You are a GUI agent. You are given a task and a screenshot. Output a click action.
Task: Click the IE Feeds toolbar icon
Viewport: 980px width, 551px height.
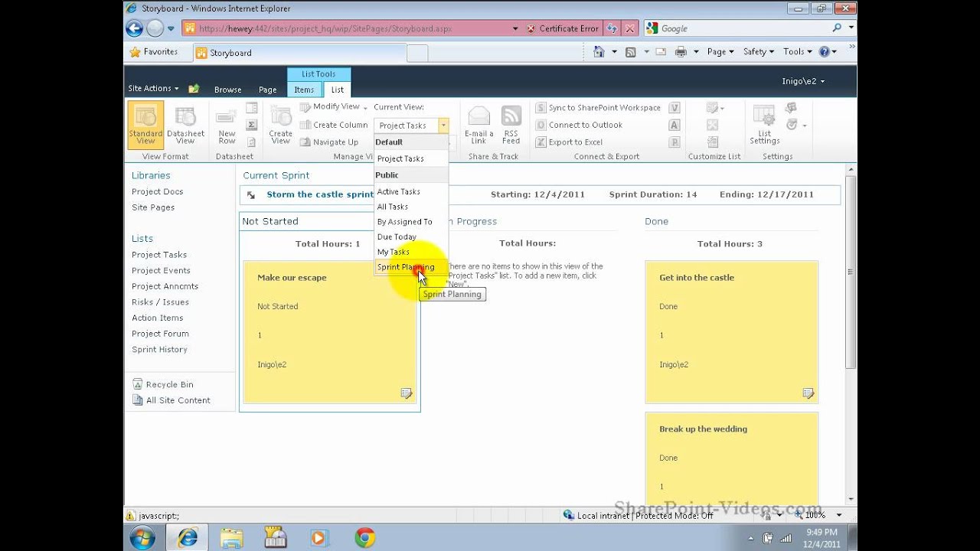click(x=631, y=51)
